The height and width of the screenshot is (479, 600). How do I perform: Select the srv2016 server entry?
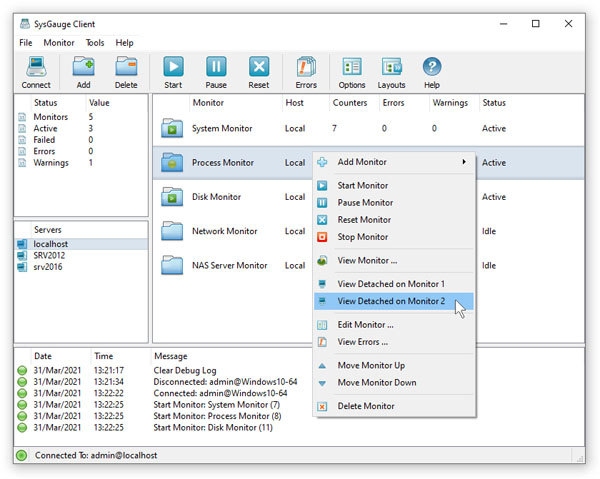[x=47, y=267]
